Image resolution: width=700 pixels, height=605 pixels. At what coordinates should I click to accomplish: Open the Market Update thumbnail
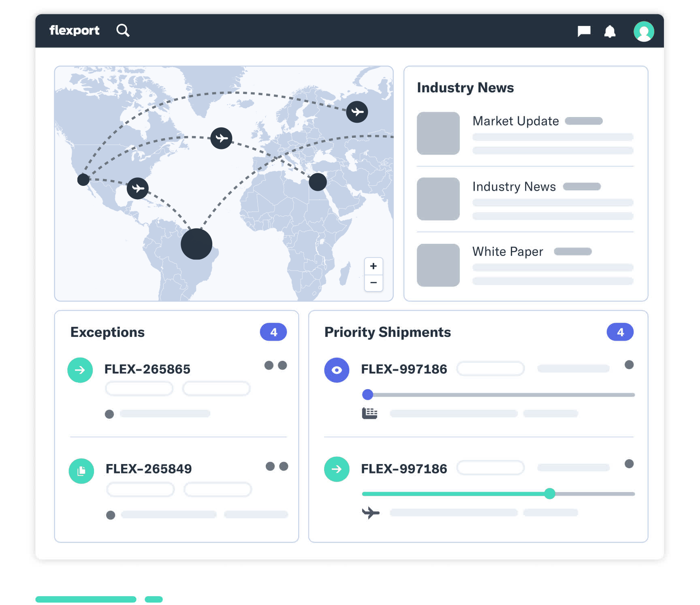(x=438, y=133)
